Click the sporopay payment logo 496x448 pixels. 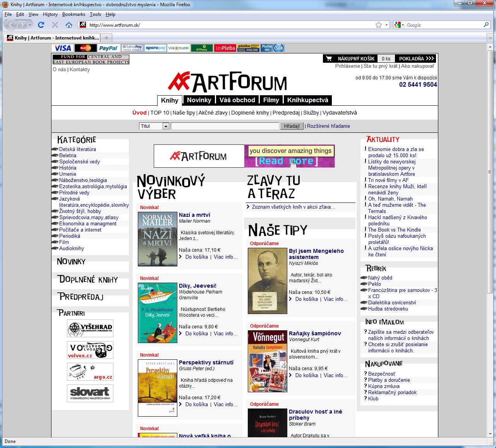click(155, 48)
